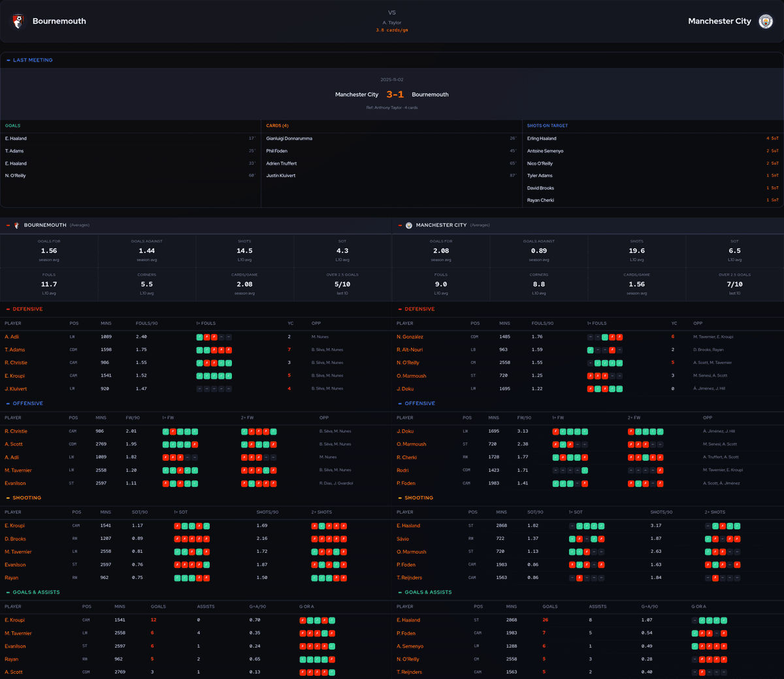
Task: Select Rayan in Bournemouth's shooting table
Action: (11, 578)
